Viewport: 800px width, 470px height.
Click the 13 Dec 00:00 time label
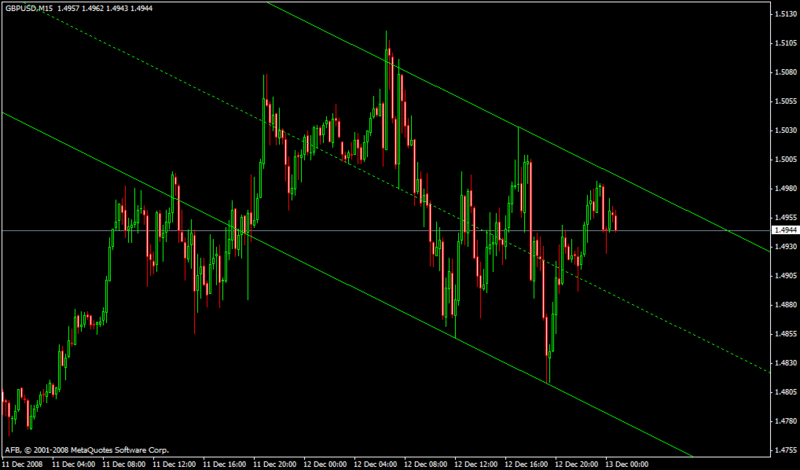[627, 464]
